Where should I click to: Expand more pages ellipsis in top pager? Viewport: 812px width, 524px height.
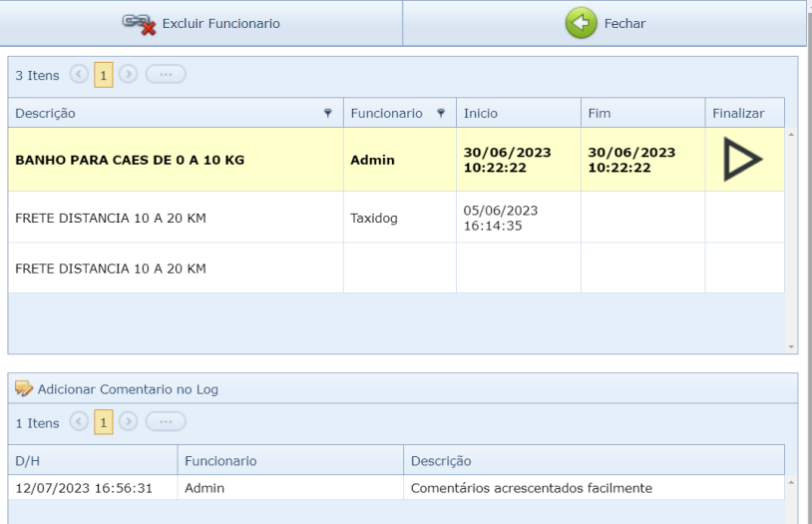click(x=166, y=75)
